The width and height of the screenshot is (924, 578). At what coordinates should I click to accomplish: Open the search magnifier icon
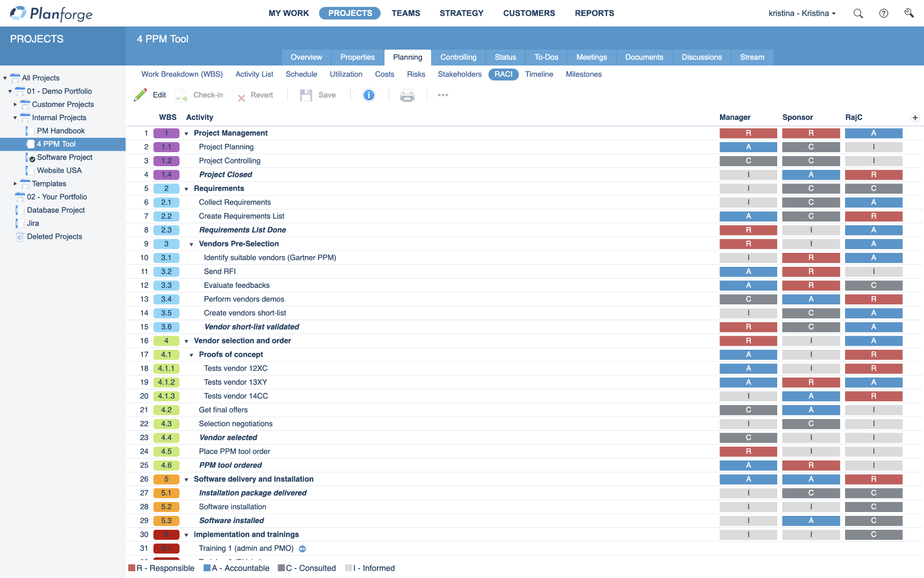[858, 13]
